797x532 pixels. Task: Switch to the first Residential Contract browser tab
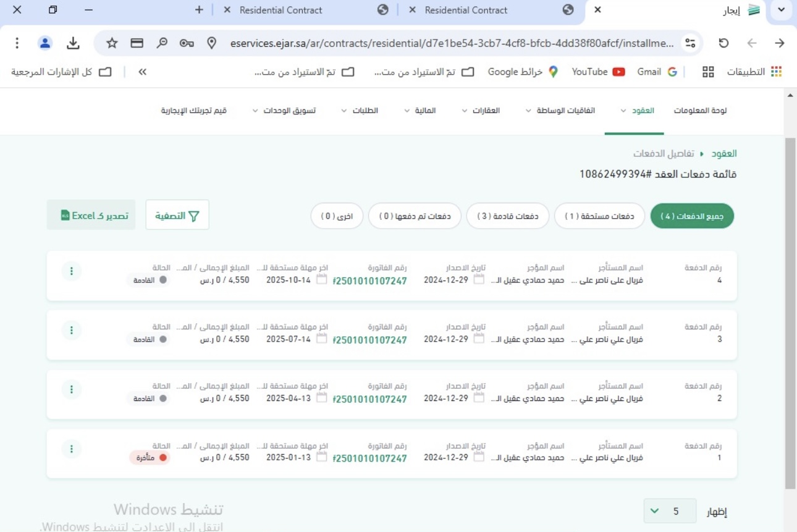click(466, 10)
